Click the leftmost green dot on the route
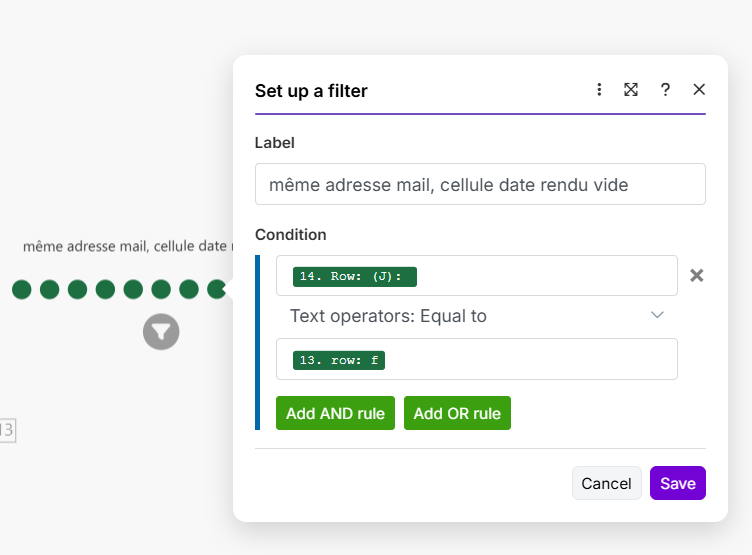 pyautogui.click(x=22, y=290)
